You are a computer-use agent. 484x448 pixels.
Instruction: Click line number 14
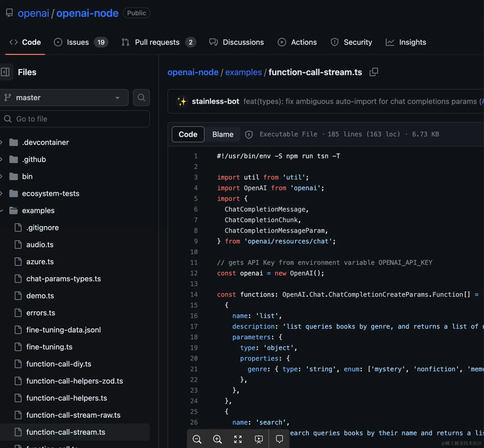194,294
